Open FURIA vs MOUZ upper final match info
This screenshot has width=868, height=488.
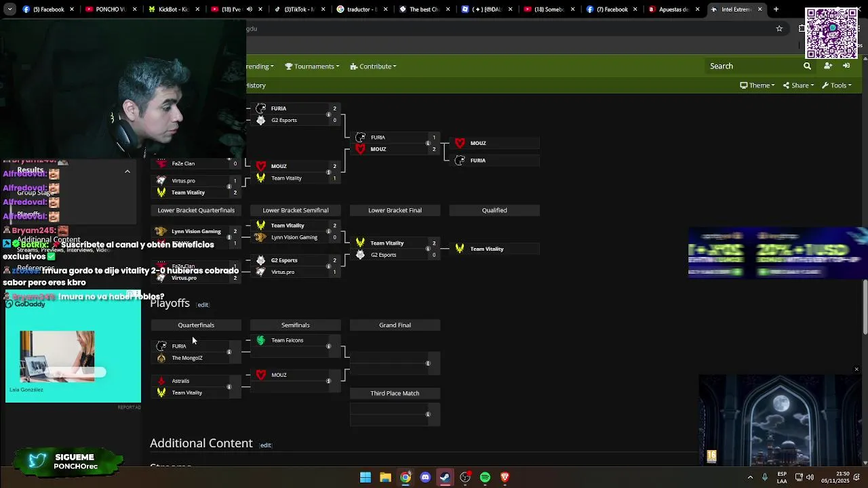click(x=428, y=143)
